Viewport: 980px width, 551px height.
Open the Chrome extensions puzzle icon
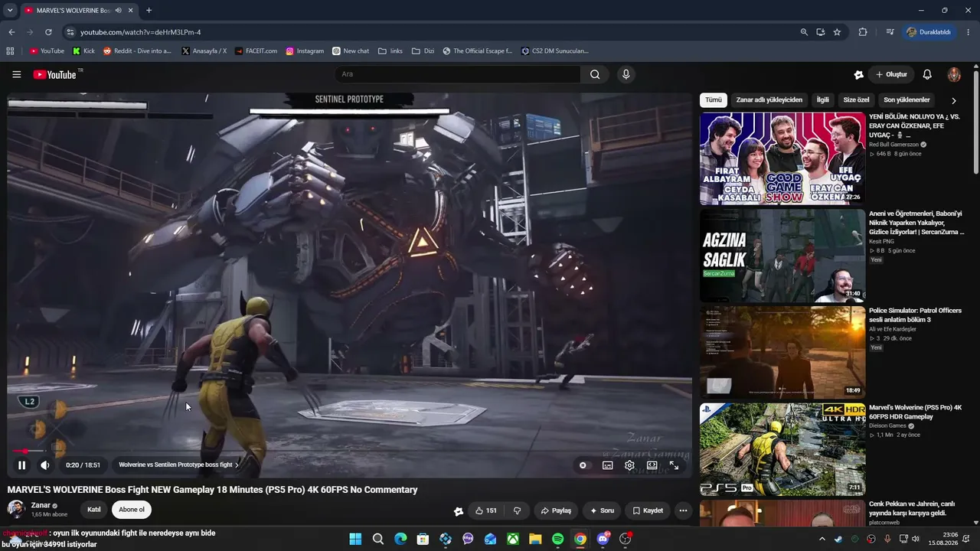863,32
